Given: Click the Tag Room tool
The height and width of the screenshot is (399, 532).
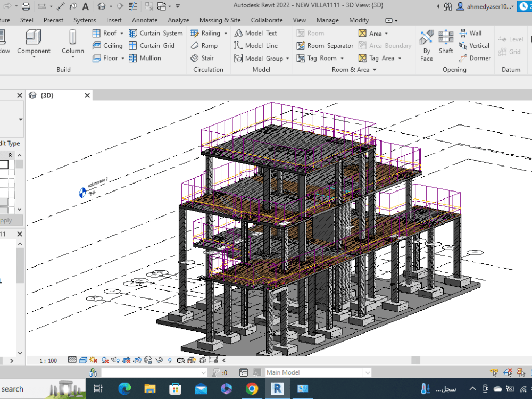Looking at the screenshot, I should pyautogui.click(x=317, y=59).
